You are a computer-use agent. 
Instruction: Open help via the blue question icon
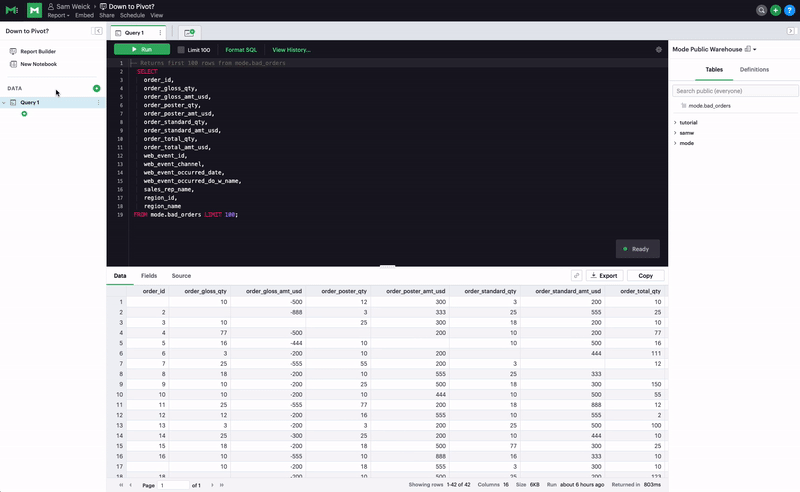[x=789, y=10]
